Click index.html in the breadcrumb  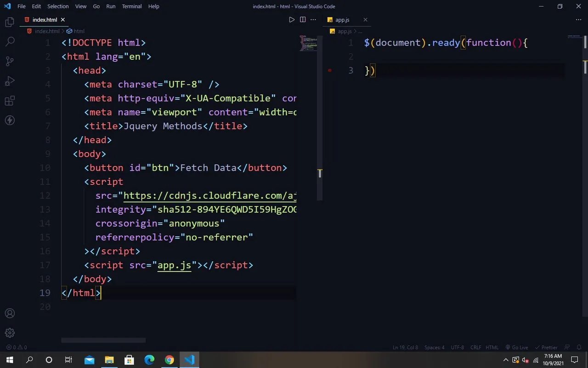tap(47, 31)
